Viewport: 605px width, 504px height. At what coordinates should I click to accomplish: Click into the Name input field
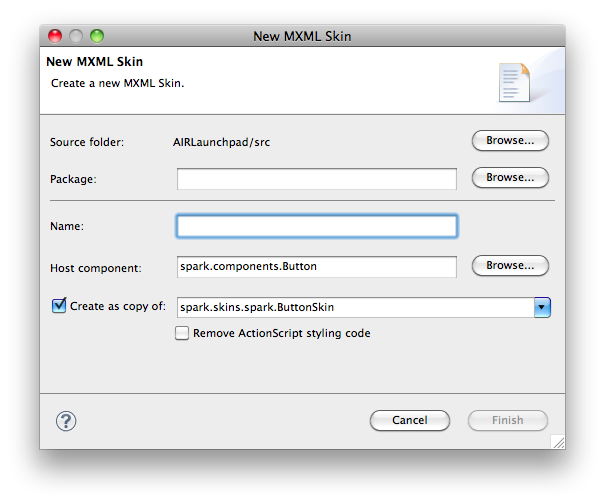tap(317, 226)
